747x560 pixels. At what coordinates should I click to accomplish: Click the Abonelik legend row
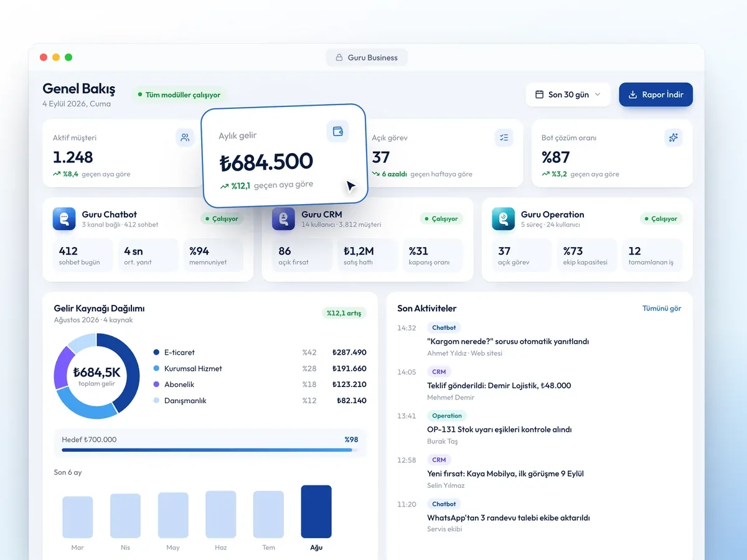260,385
